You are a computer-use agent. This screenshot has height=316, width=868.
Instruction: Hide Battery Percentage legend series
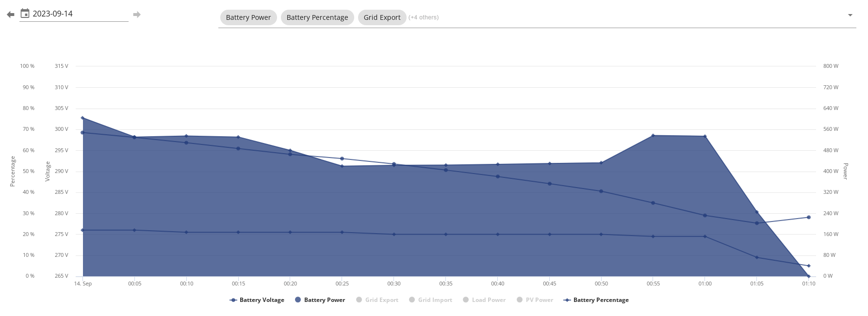[596, 300]
